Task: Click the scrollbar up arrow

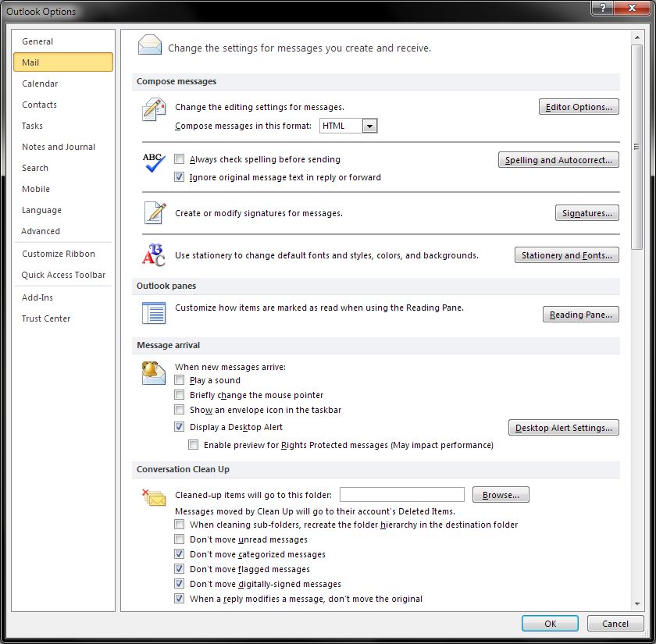Action: (x=636, y=37)
